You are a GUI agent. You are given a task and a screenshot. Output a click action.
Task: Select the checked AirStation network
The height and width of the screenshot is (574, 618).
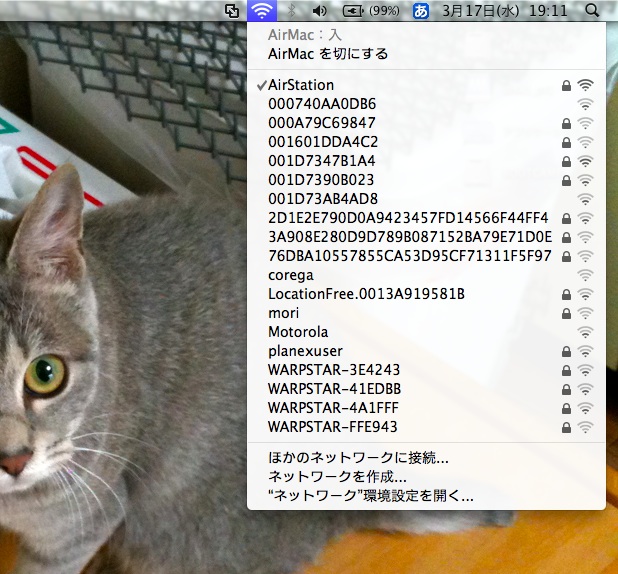click(x=301, y=85)
